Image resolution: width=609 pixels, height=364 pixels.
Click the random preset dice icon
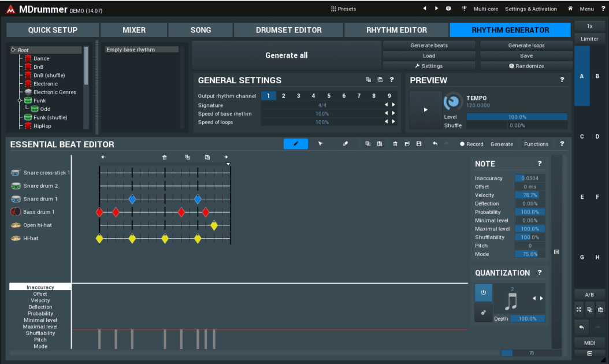(448, 9)
